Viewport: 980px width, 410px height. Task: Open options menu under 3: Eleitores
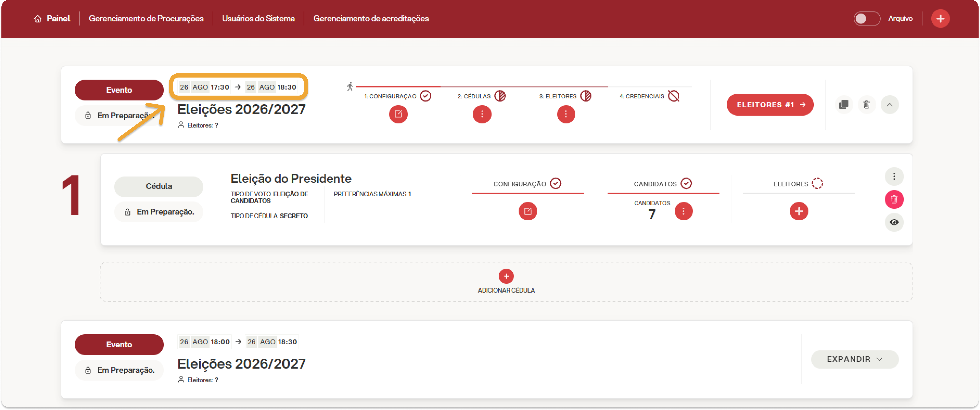566,114
